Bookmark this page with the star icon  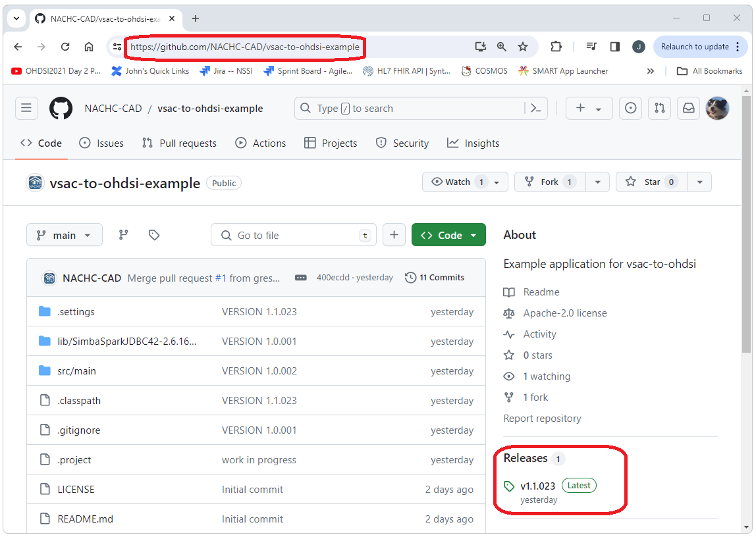(x=523, y=47)
